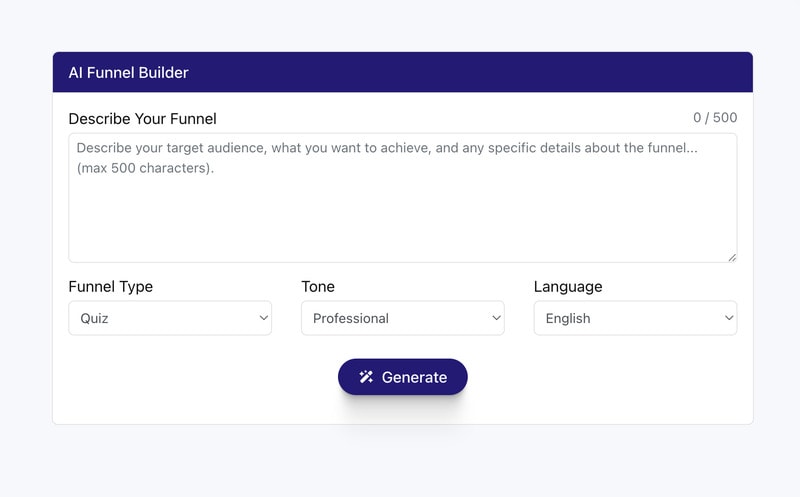Select the "English" value in Language
The height and width of the screenshot is (497, 800).
click(x=568, y=318)
